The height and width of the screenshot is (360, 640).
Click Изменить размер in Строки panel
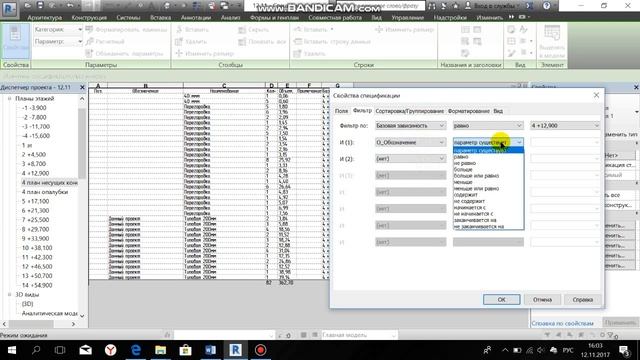tap(404, 29)
